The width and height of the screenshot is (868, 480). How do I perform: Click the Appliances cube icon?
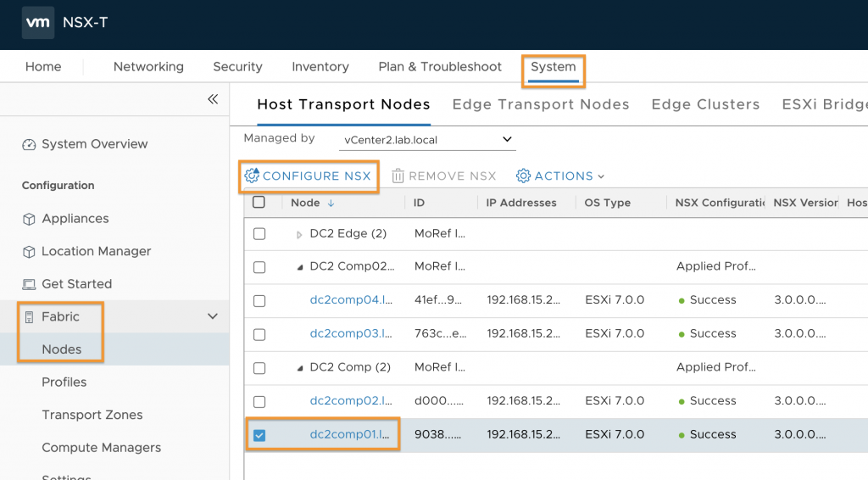(x=29, y=219)
